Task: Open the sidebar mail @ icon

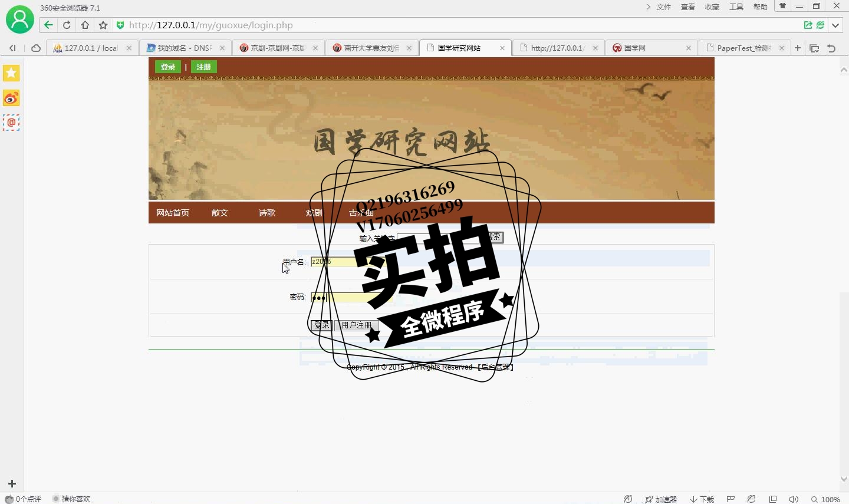Action: click(11, 123)
